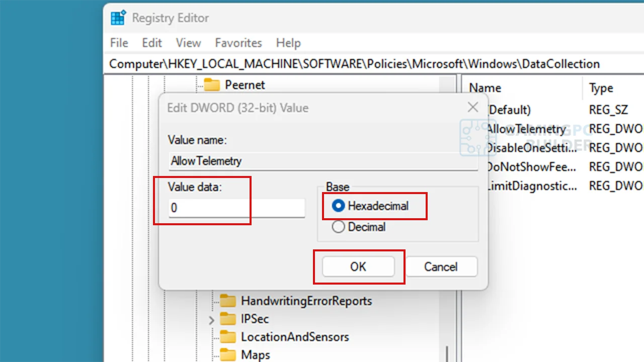The width and height of the screenshot is (644, 362).
Task: Click the registry address bar path
Action: pos(355,64)
